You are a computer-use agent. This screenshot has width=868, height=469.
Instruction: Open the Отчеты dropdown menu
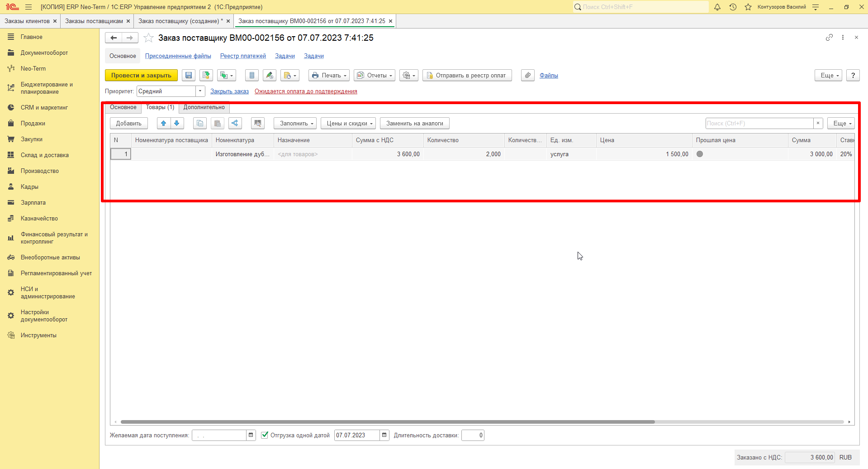375,76
